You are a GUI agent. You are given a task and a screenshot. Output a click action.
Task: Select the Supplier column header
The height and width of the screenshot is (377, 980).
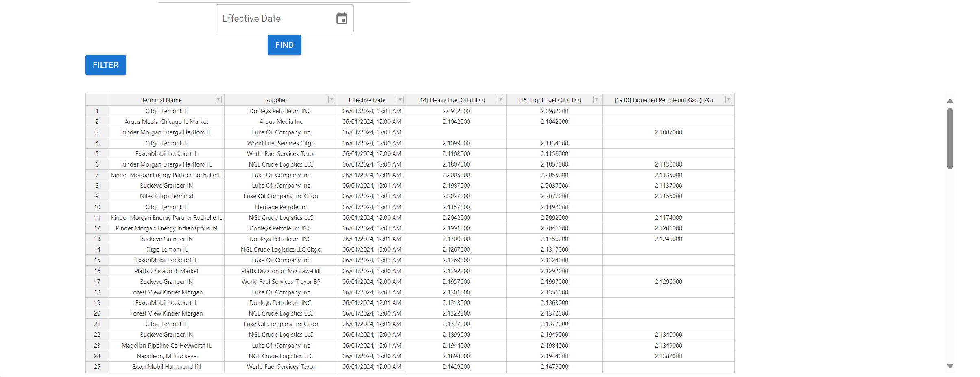(x=281, y=100)
